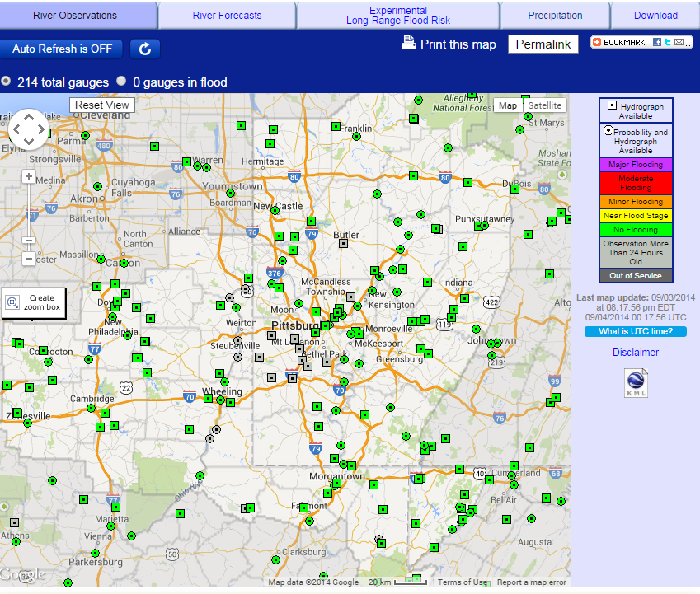Click the green circle gauge near Akron
Screen dimensions: 700x594
pyautogui.click(x=98, y=186)
